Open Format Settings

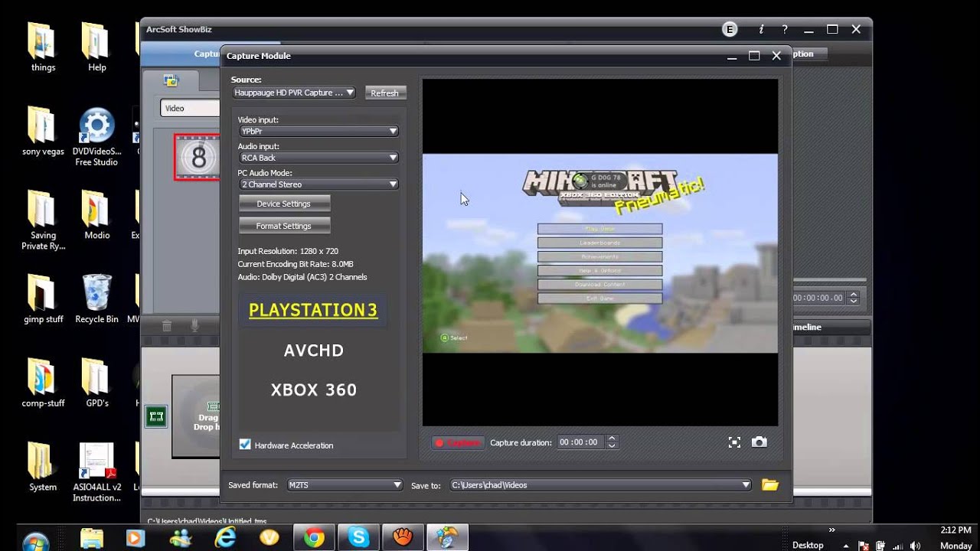284,226
